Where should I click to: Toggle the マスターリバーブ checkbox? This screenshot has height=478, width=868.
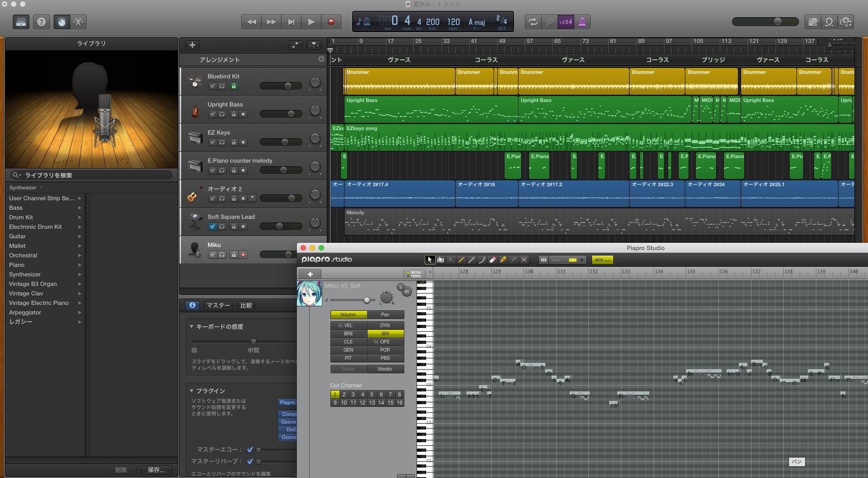250,461
